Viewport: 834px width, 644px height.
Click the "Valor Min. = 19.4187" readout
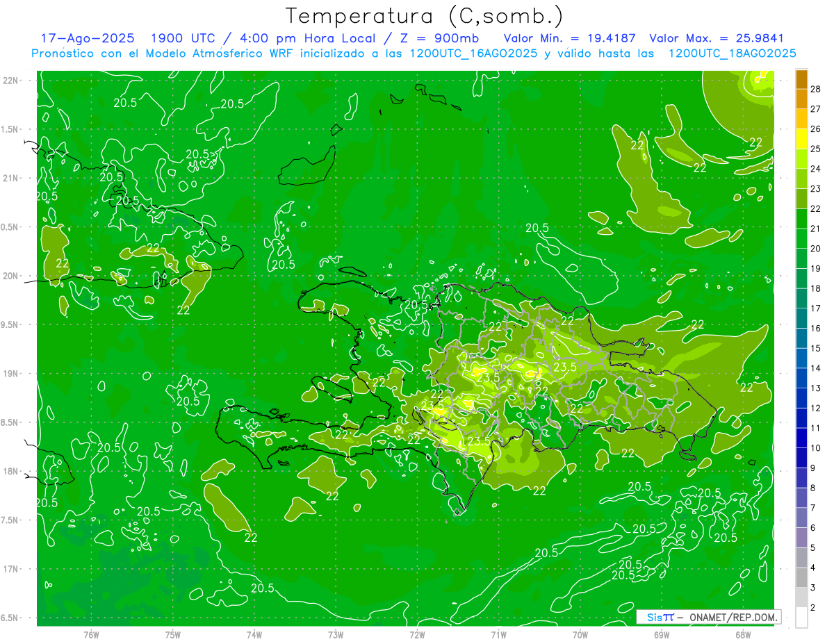click(x=570, y=38)
